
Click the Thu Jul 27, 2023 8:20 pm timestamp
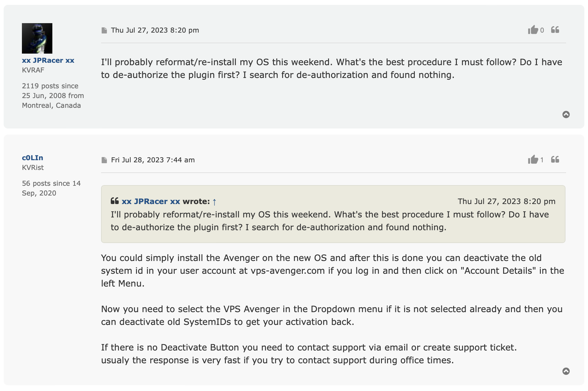pos(155,30)
